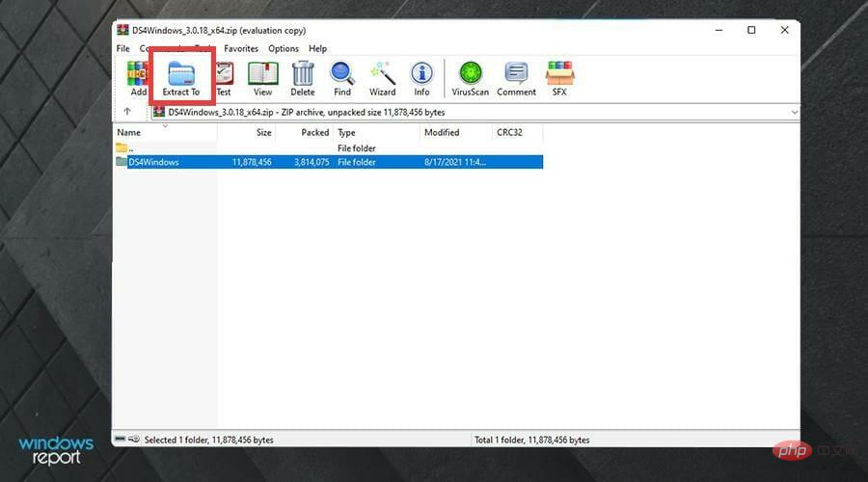The image size is (868, 482).
Task: Select the parent ".." folder entry
Action: [x=130, y=148]
